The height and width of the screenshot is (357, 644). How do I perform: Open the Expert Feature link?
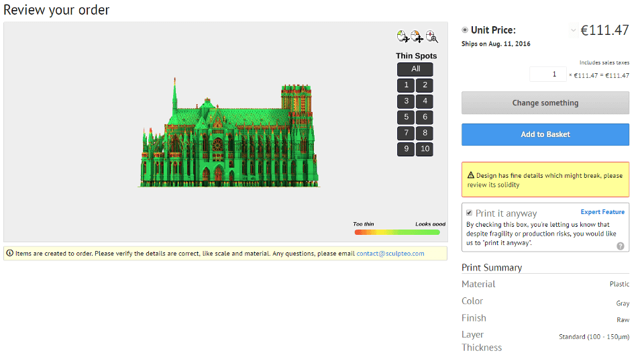pyautogui.click(x=602, y=212)
